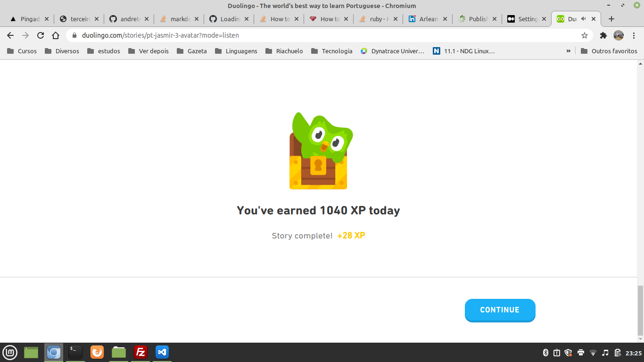The width and height of the screenshot is (644, 362).
Task: Launch Firefox from the taskbar
Action: tap(97, 352)
